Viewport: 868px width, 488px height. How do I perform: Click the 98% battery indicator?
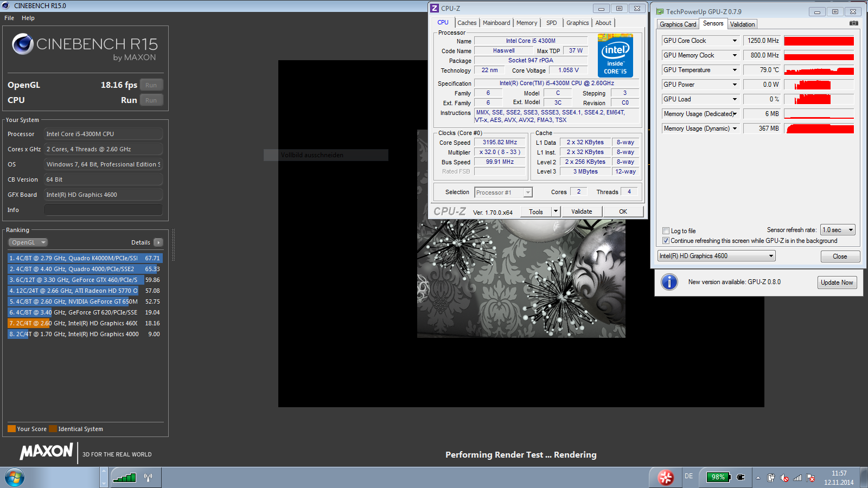point(718,477)
